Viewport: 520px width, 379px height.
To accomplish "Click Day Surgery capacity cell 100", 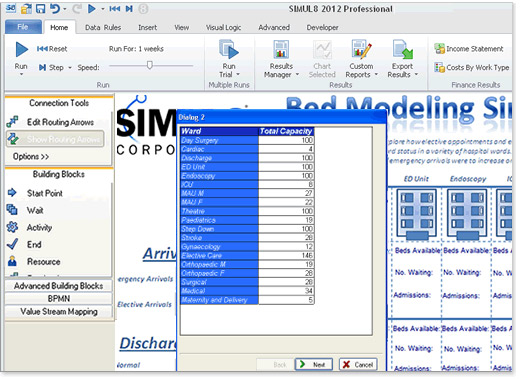I will point(286,140).
